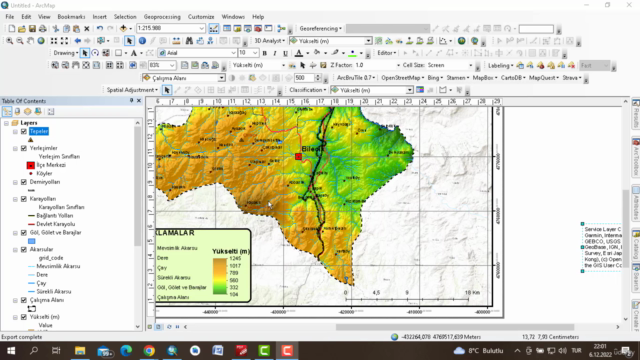The image size is (640, 360).
Task: Click the Full Extent globe icon
Action: 41,41
